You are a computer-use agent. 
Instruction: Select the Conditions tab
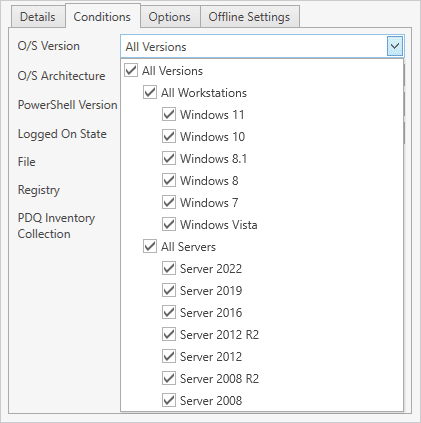pyautogui.click(x=102, y=17)
